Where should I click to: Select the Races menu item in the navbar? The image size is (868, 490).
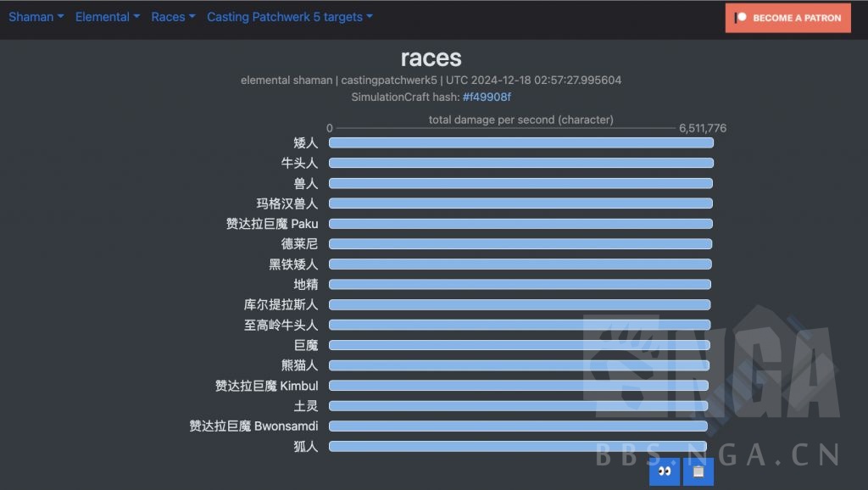[x=172, y=16]
